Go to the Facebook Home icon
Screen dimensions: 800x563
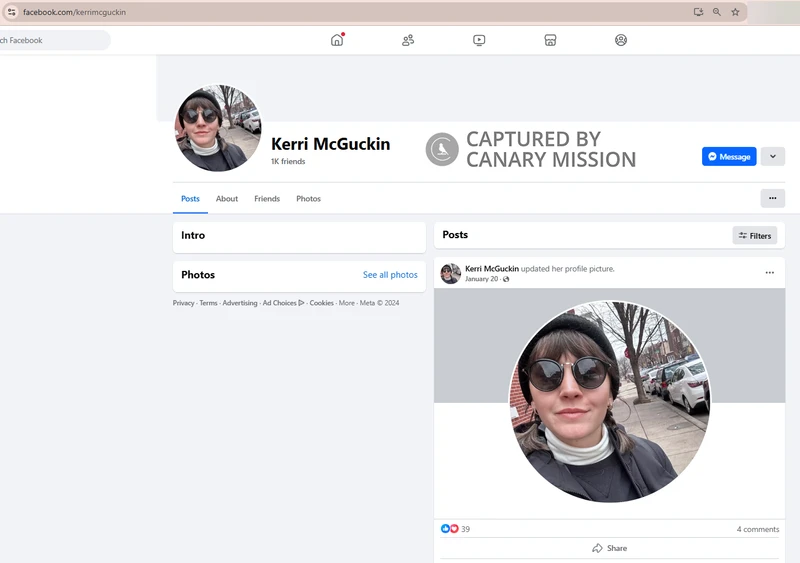(337, 40)
